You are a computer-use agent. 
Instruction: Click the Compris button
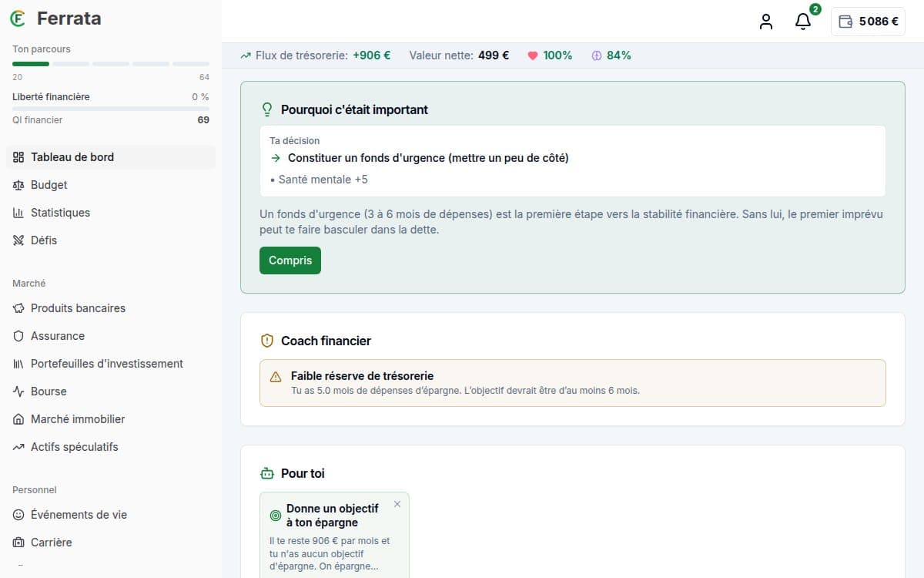pyautogui.click(x=290, y=260)
